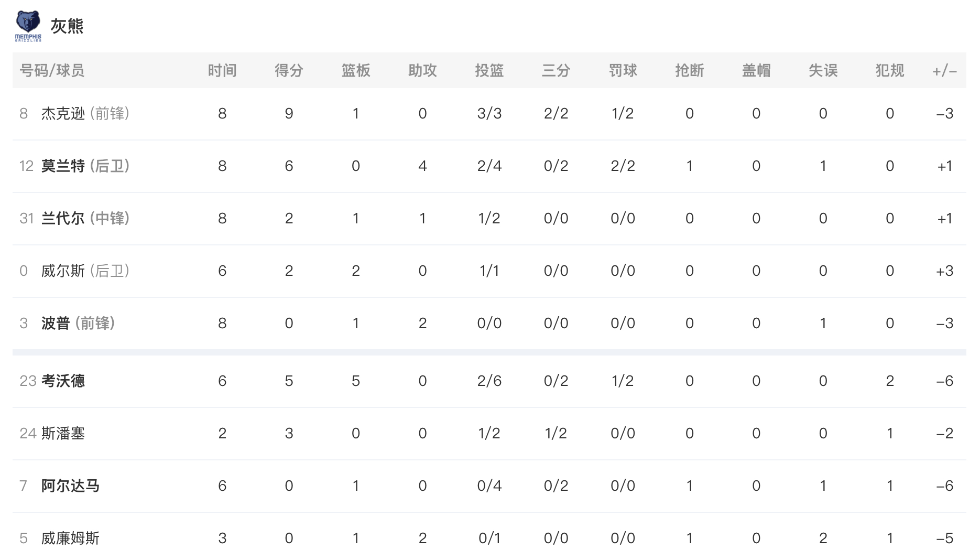Click the 助攻 column header
This screenshot has width=980, height=560.
pos(422,70)
